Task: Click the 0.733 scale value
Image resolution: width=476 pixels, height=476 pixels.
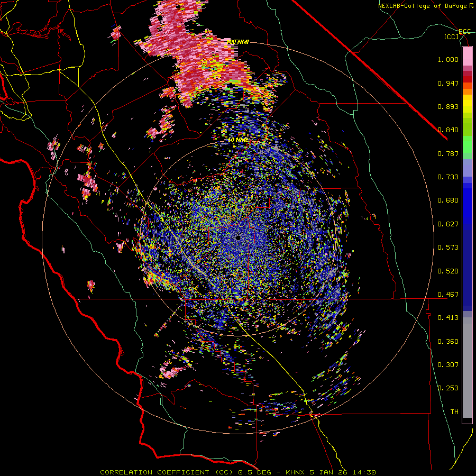Action: tap(448, 177)
